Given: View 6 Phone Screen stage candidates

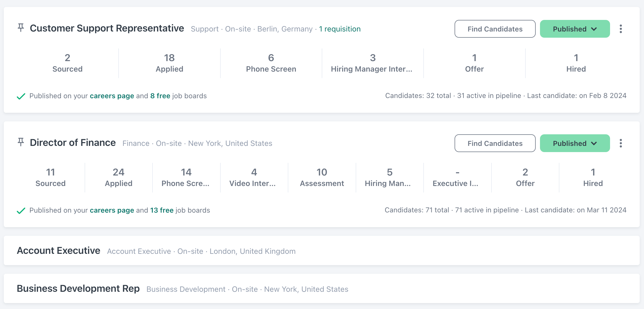Looking at the screenshot, I should coord(271,63).
